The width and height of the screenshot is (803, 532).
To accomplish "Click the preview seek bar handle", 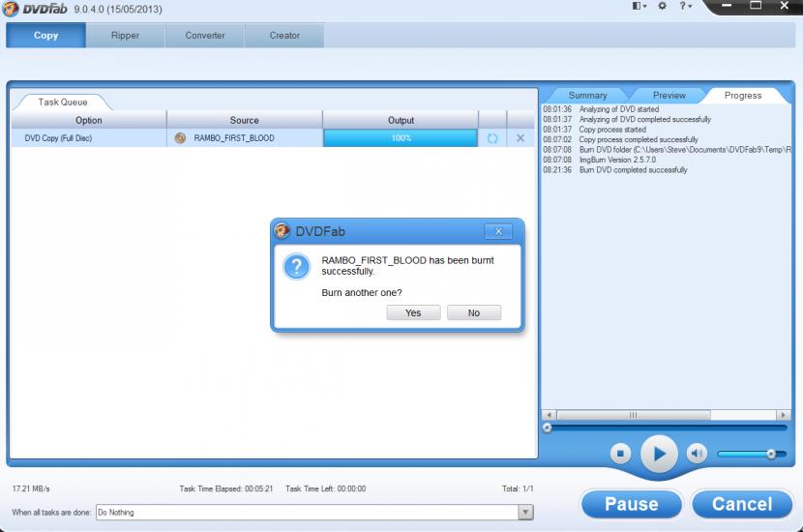I will [547, 428].
